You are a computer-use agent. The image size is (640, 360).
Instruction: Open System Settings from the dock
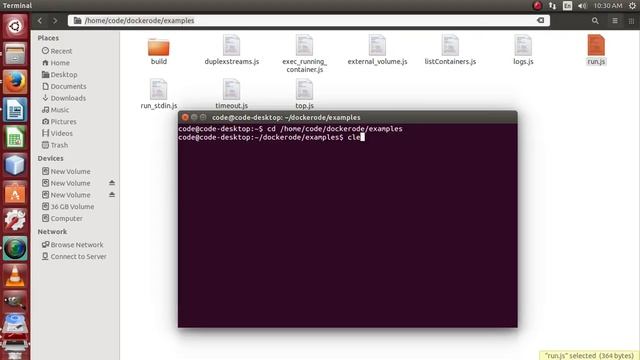[15, 220]
